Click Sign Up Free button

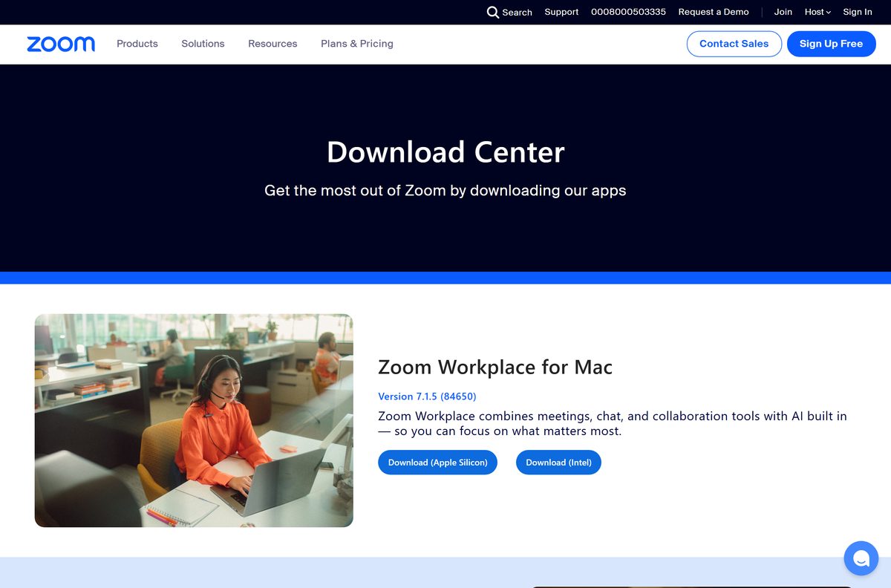coord(832,44)
